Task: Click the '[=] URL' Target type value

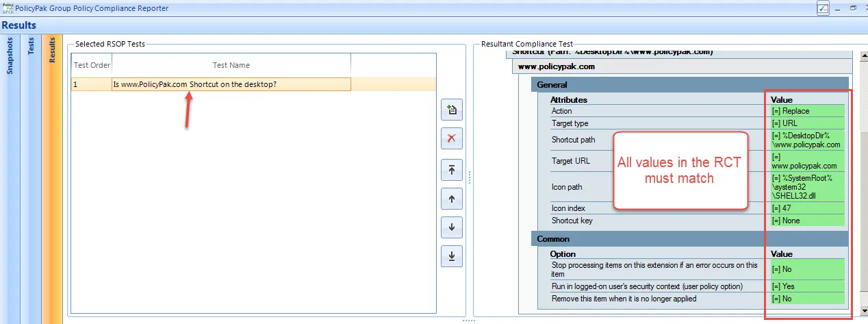Action: tap(807, 123)
